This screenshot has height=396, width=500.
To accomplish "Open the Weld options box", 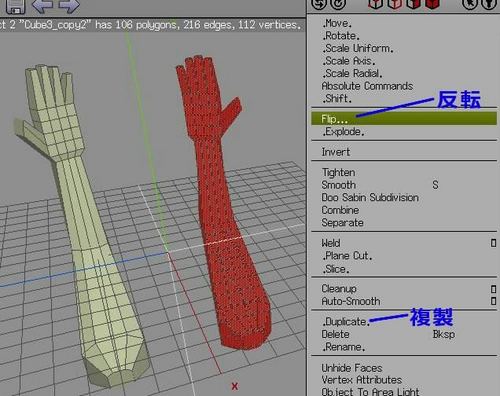I will (493, 243).
